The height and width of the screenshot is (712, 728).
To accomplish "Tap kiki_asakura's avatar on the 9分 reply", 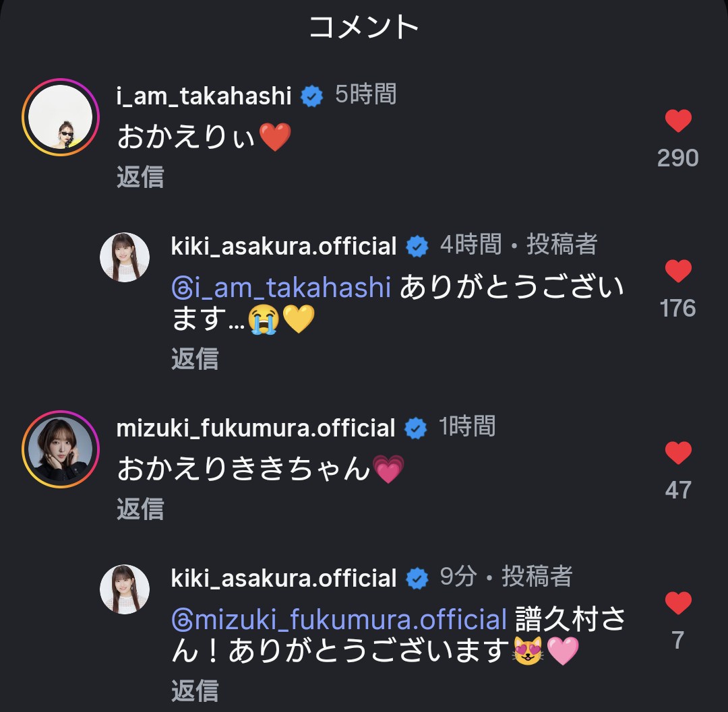I will 125,589.
